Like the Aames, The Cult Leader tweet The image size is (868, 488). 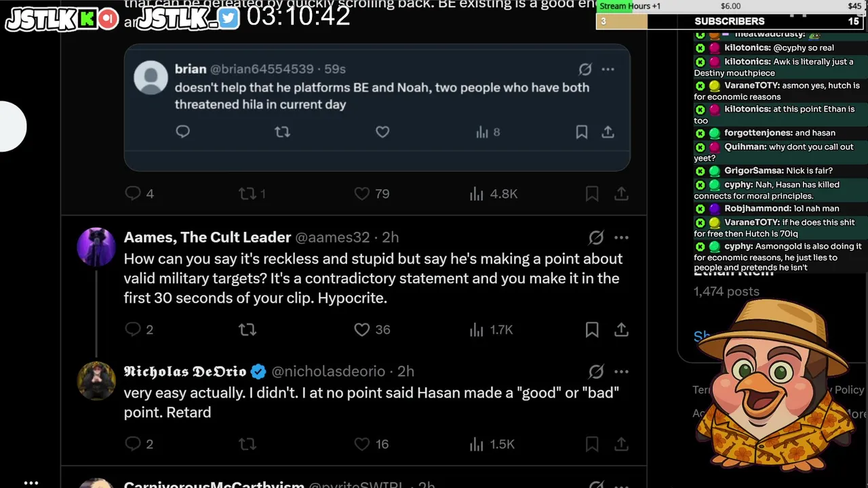tap(372, 329)
